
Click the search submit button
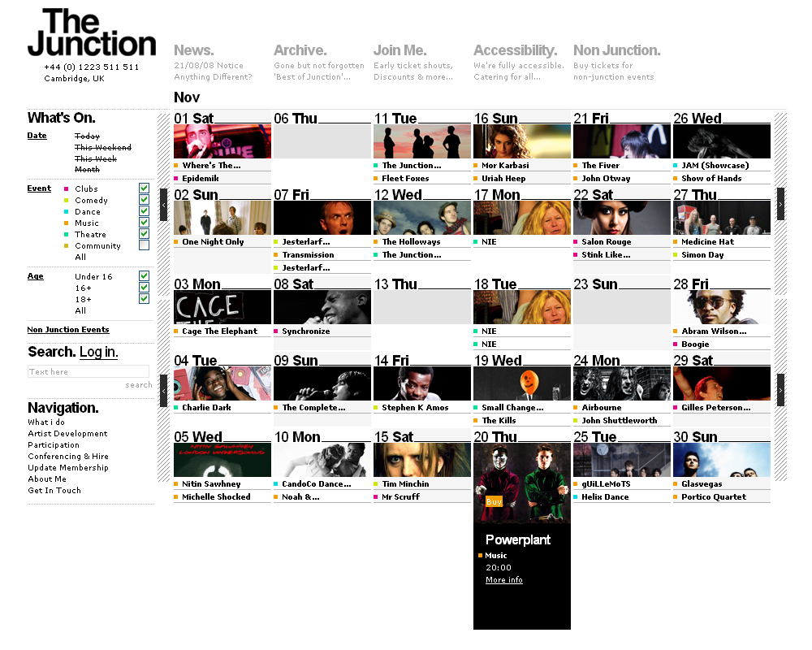pyautogui.click(x=139, y=384)
